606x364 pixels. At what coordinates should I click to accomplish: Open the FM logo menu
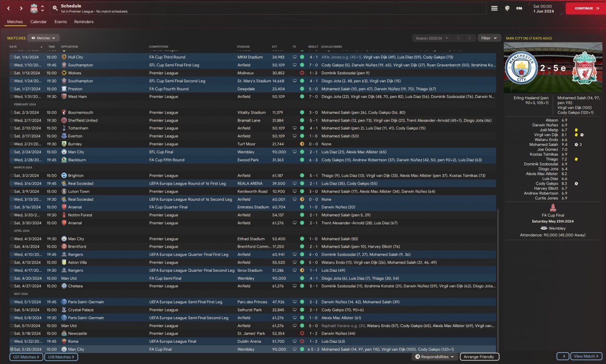[x=519, y=8]
